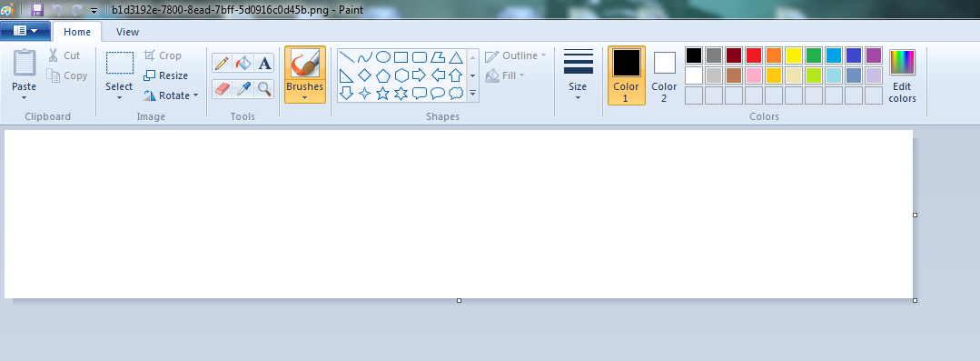Choose the Diamond shape

(x=365, y=75)
